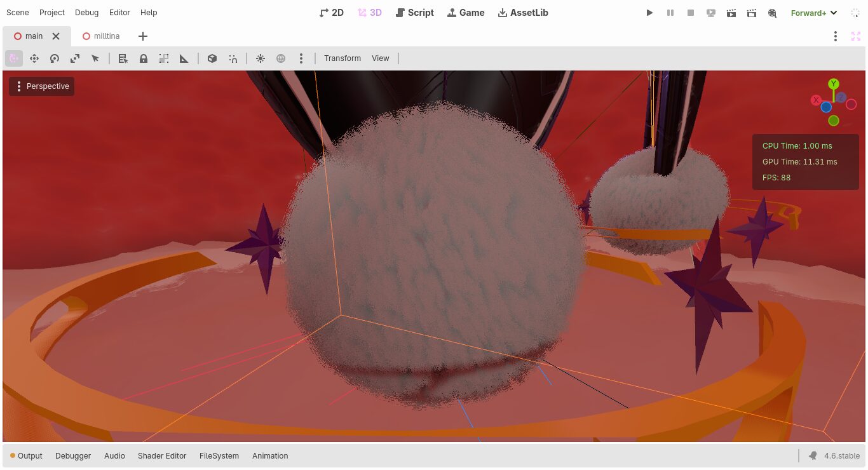Click the GPU Time: 11.31 ms readout
The width and height of the screenshot is (868, 470).
point(799,162)
